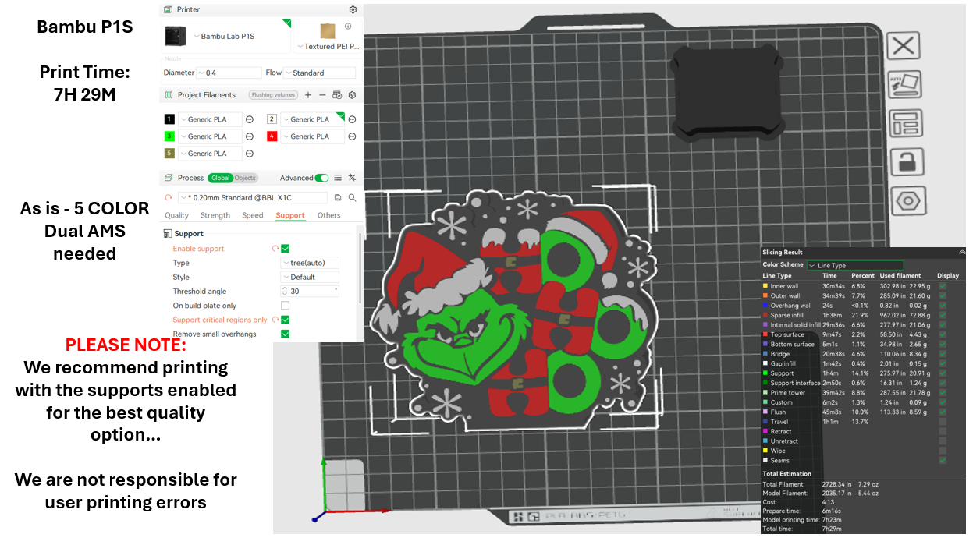Image resolution: width=980 pixels, height=552 pixels.
Task: Open printer settings gear icon
Action: click(353, 9)
